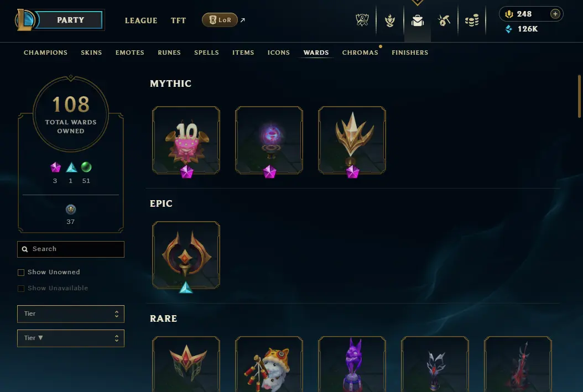583x392 pixels.
Task: Toggle the Show Unavailable checkbox
Action: pos(21,289)
